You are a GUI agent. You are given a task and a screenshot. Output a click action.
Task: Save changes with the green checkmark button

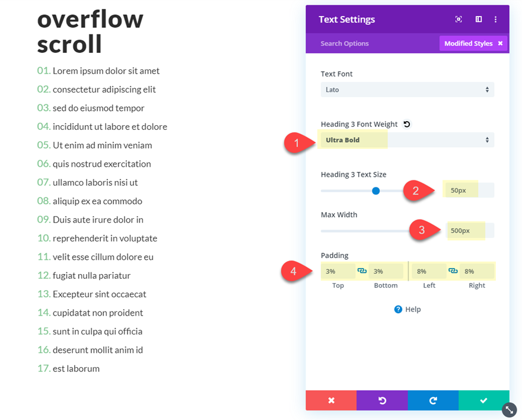pos(484,400)
